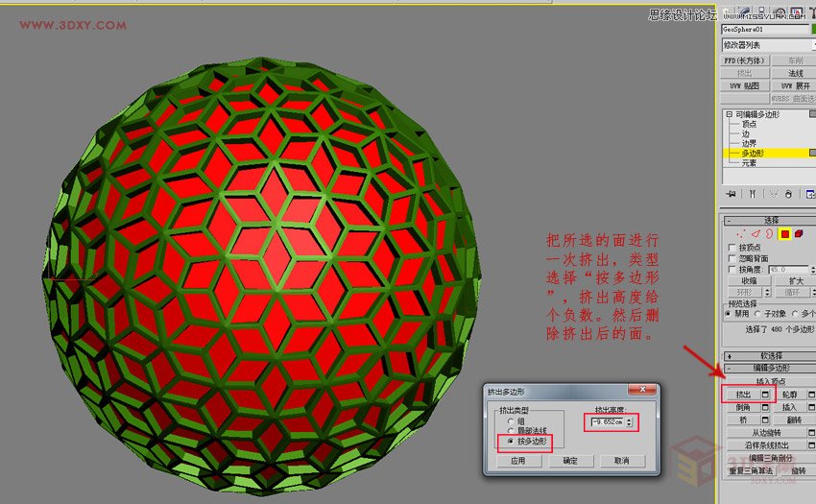The width and height of the screenshot is (816, 504).
Task: Select 元素 in modifier stack
Action: click(x=749, y=163)
